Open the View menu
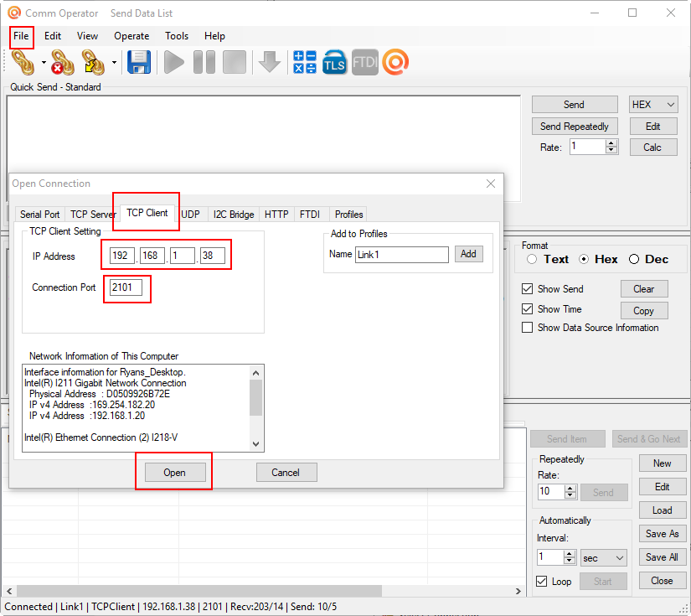The height and width of the screenshot is (616, 691). coord(87,36)
